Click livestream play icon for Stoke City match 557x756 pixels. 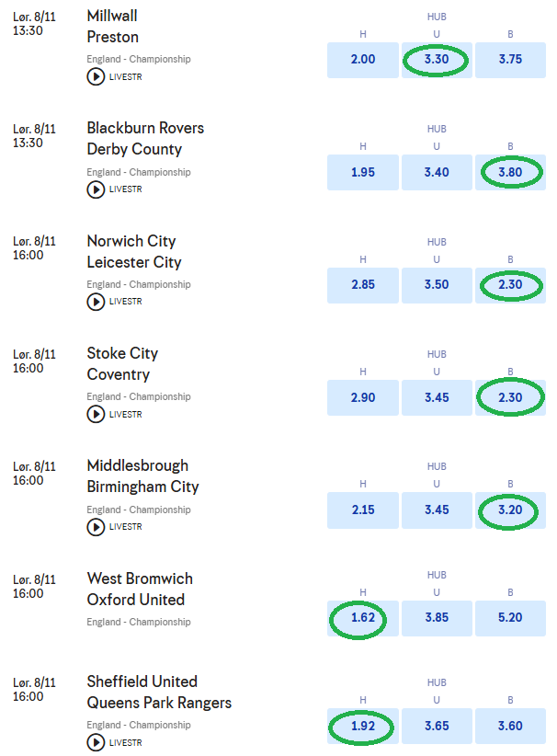tap(96, 414)
